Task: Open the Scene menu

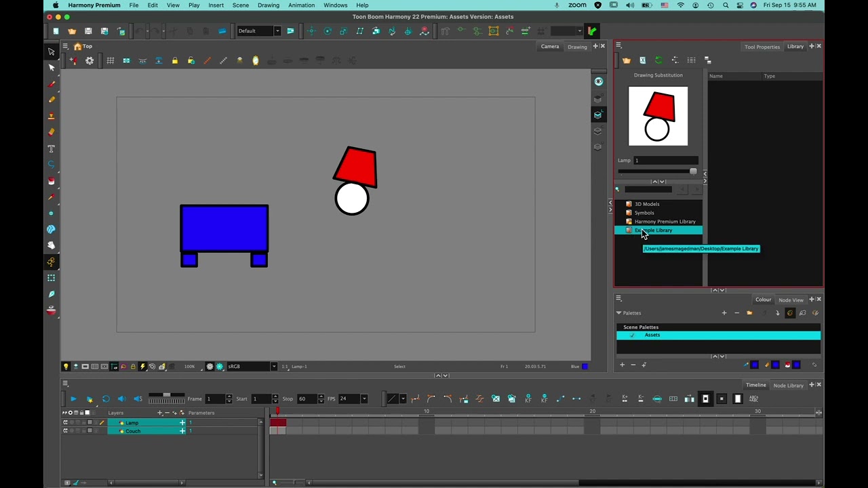Action: 240,5
